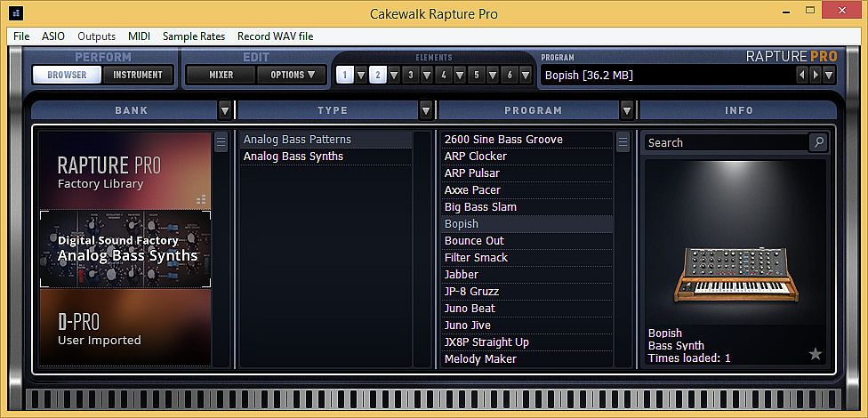Open the Bank list menu icon
Image resolution: width=868 pixels, height=418 pixels.
[221, 142]
